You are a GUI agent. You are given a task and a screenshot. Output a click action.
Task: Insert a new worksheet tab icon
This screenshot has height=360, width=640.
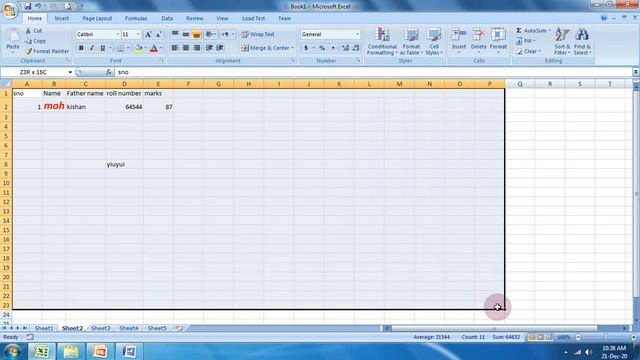[x=179, y=328]
